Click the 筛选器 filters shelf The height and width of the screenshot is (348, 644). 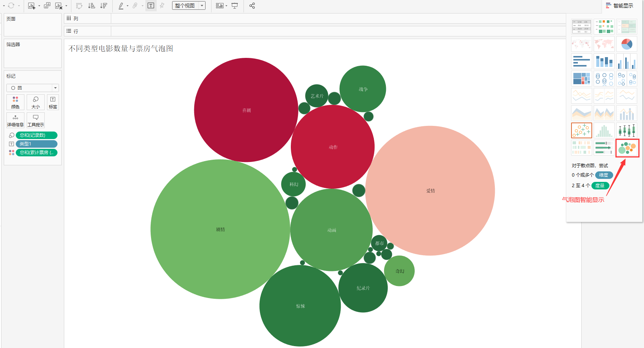click(x=33, y=53)
